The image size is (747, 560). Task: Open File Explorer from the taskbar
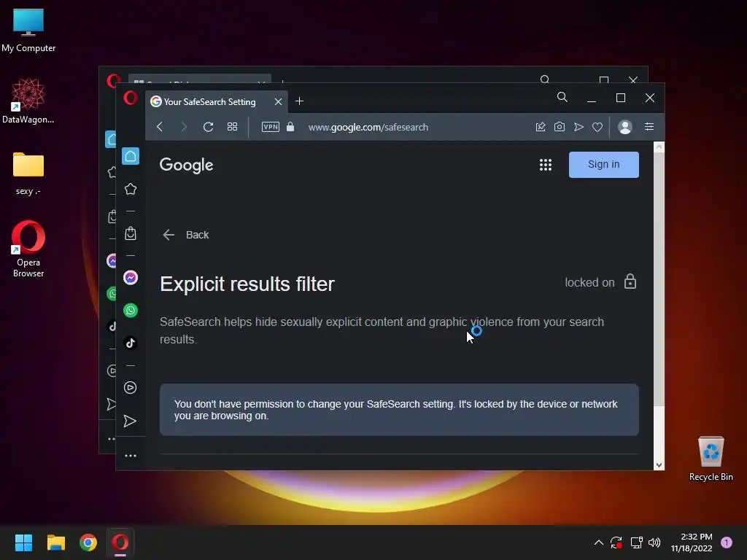click(55, 542)
